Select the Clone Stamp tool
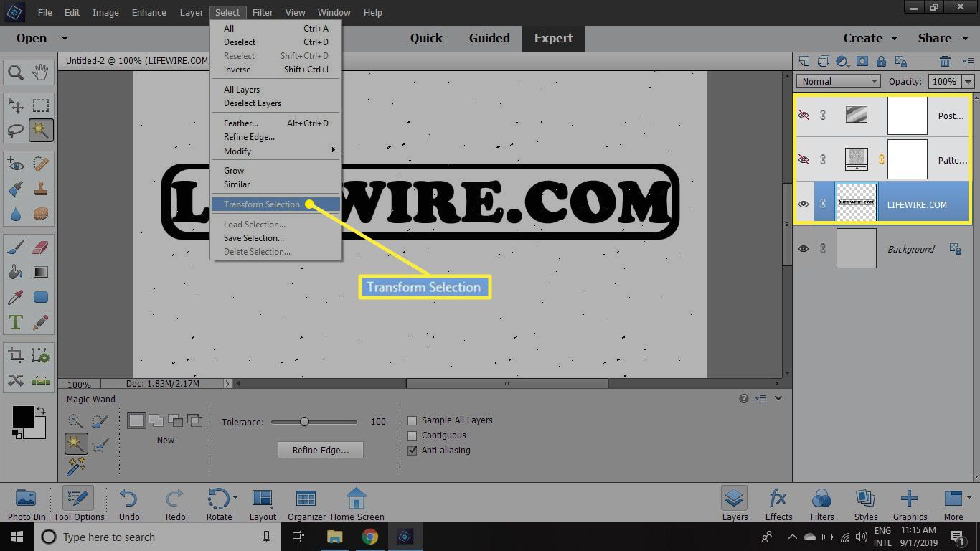 [41, 189]
